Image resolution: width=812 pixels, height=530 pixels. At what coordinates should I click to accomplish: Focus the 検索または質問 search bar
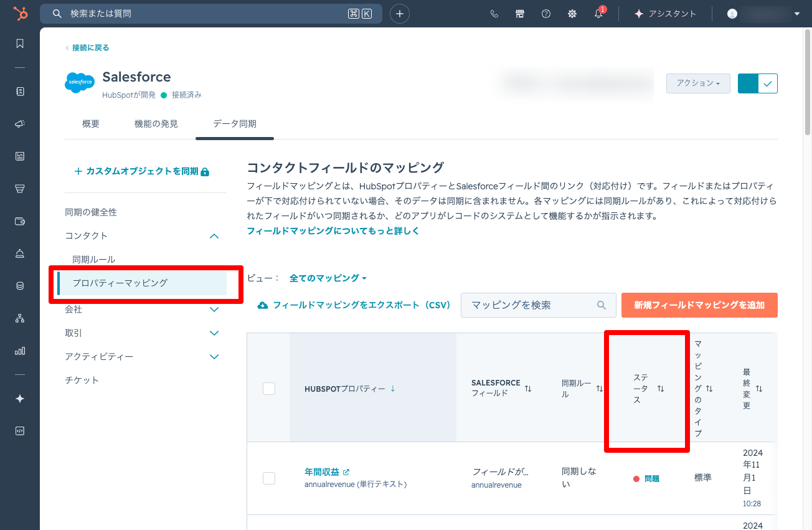coord(211,14)
